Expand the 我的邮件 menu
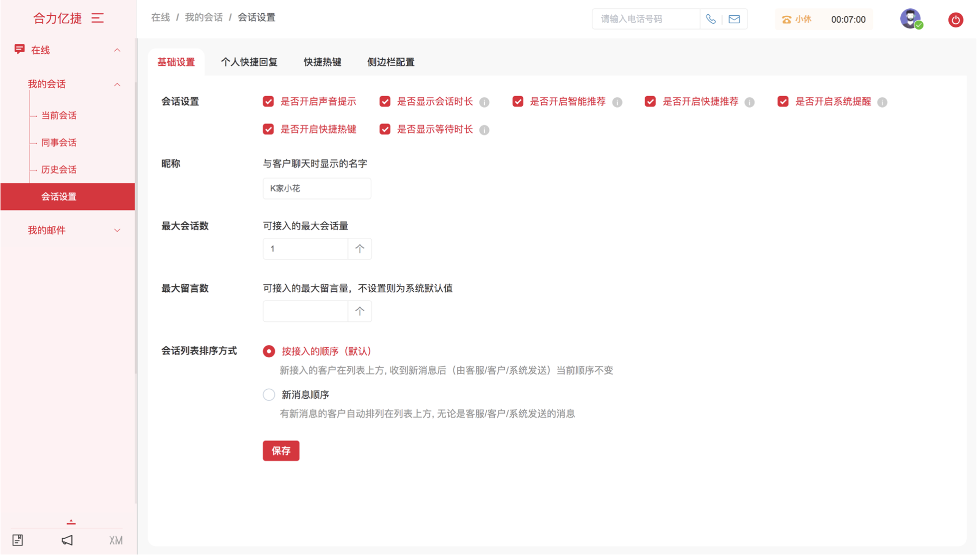Screen dimensions: 980x555 [x=117, y=231]
